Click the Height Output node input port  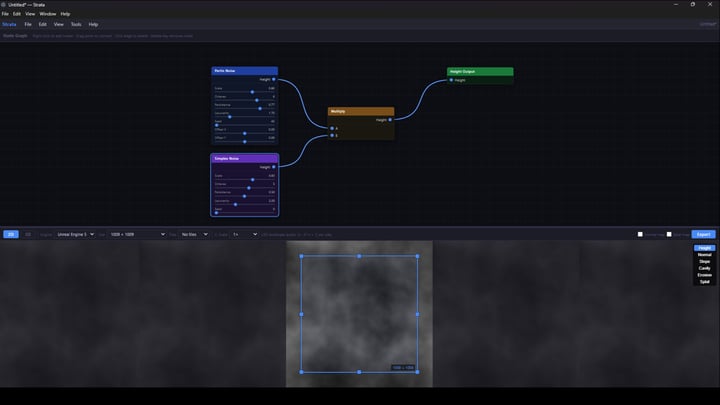point(451,80)
